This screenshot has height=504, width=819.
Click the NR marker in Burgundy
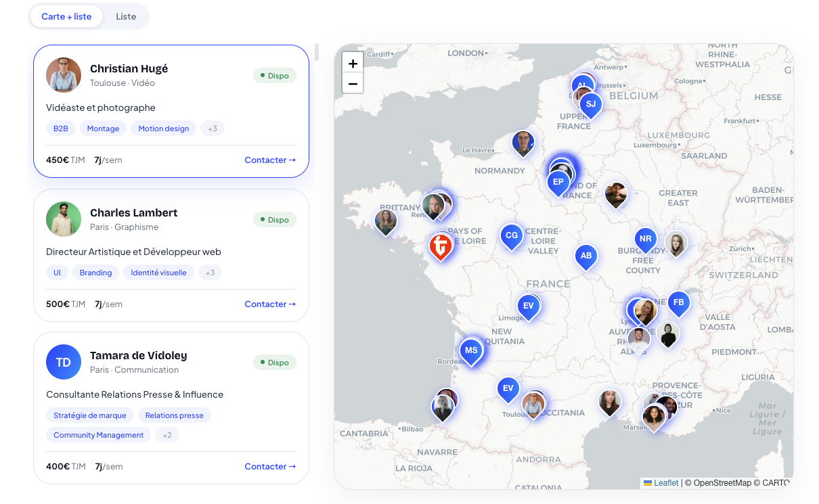pyautogui.click(x=646, y=239)
